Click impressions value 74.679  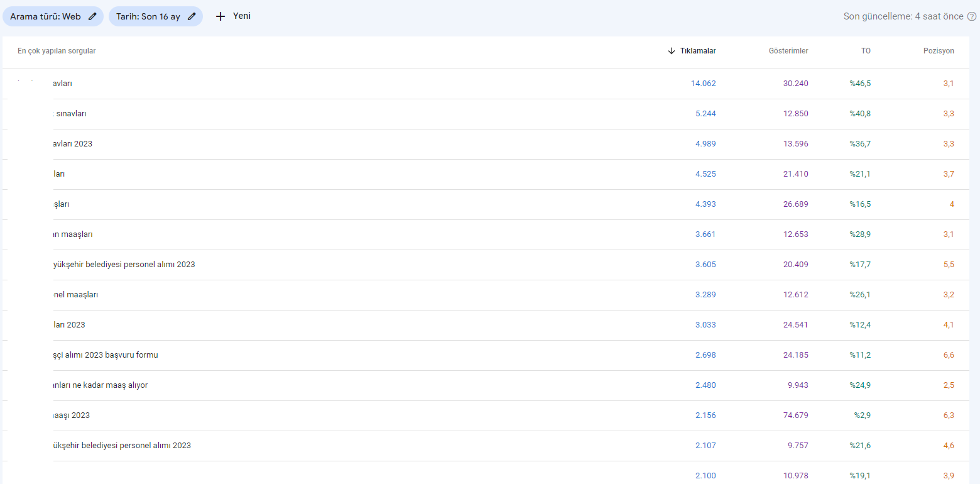tap(795, 415)
